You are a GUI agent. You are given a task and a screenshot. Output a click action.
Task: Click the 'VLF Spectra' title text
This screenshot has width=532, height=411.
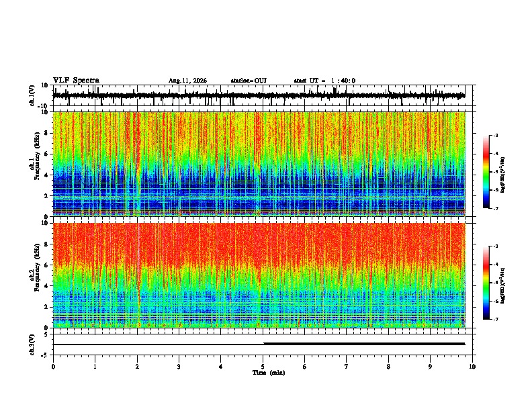(76, 81)
